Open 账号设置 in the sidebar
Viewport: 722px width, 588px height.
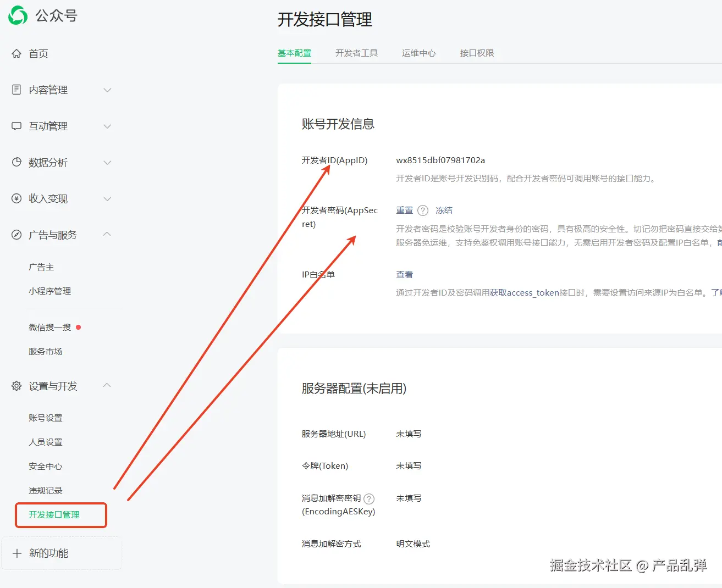pos(45,418)
